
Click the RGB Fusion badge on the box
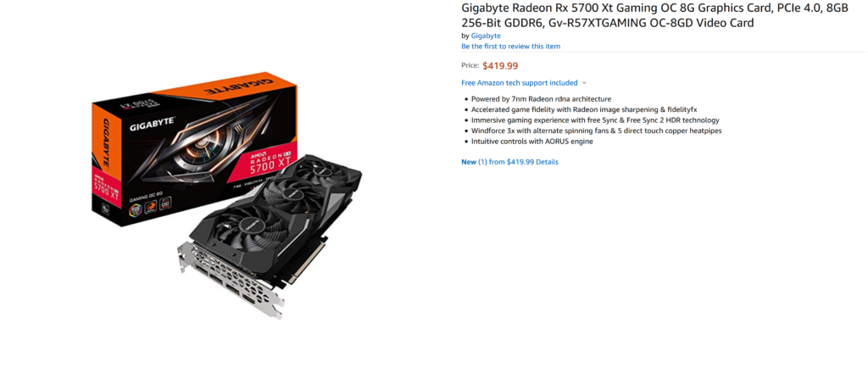[136, 210]
